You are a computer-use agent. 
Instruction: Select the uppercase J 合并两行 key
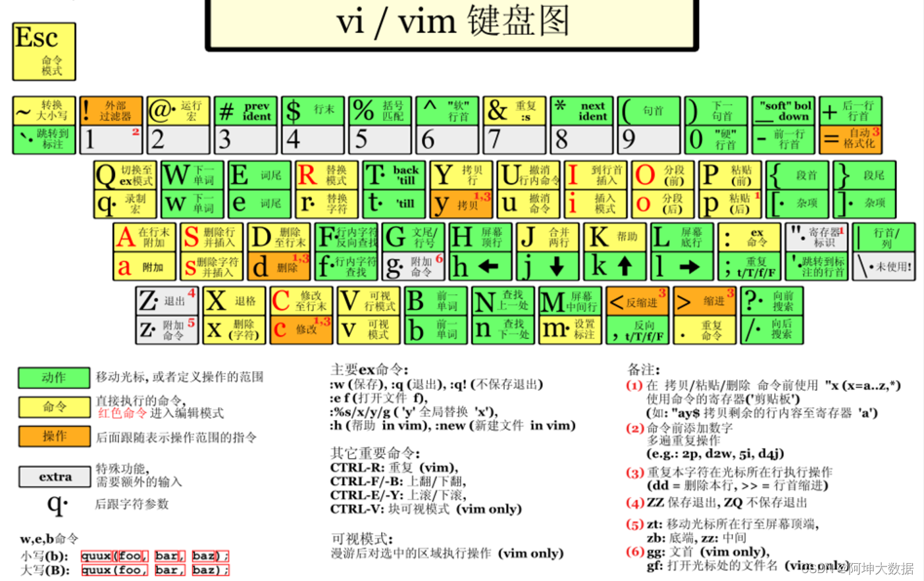pos(548,237)
